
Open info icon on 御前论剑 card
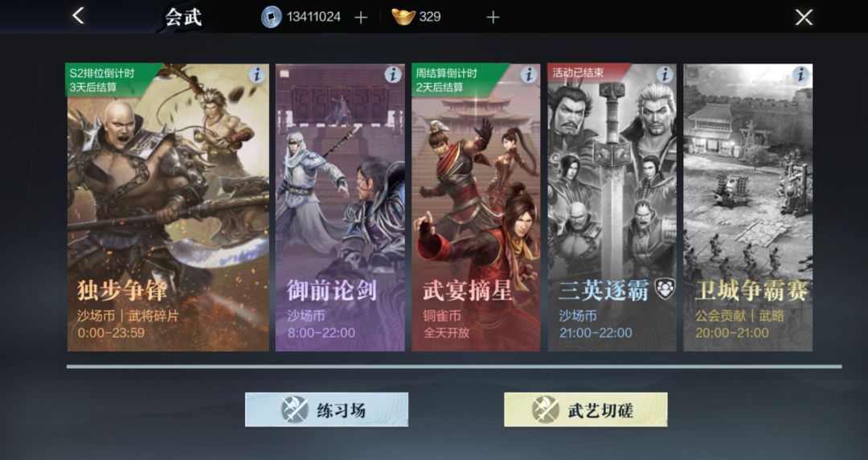coord(392,74)
